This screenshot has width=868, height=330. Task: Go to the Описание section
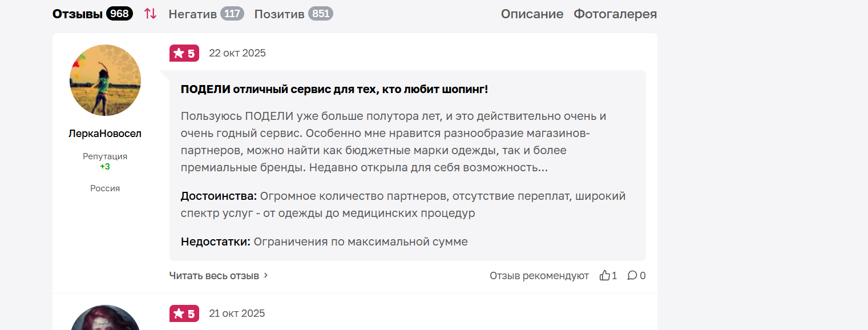(532, 14)
